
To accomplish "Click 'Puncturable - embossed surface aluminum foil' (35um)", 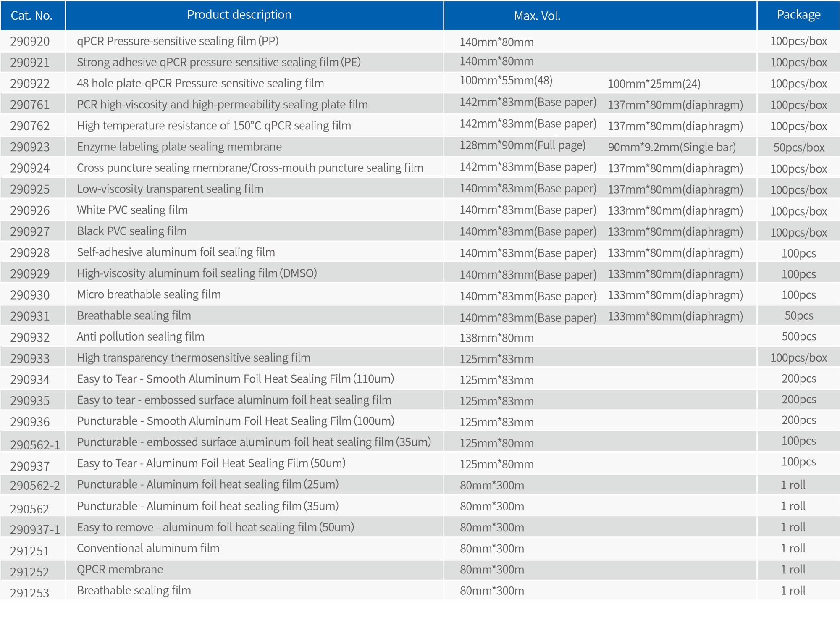I will (x=254, y=442).
